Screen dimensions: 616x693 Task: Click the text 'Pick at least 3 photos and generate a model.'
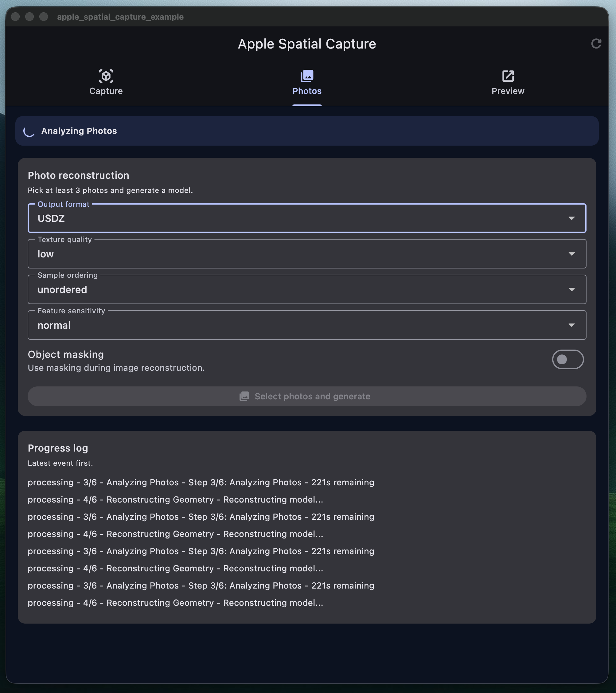click(110, 190)
